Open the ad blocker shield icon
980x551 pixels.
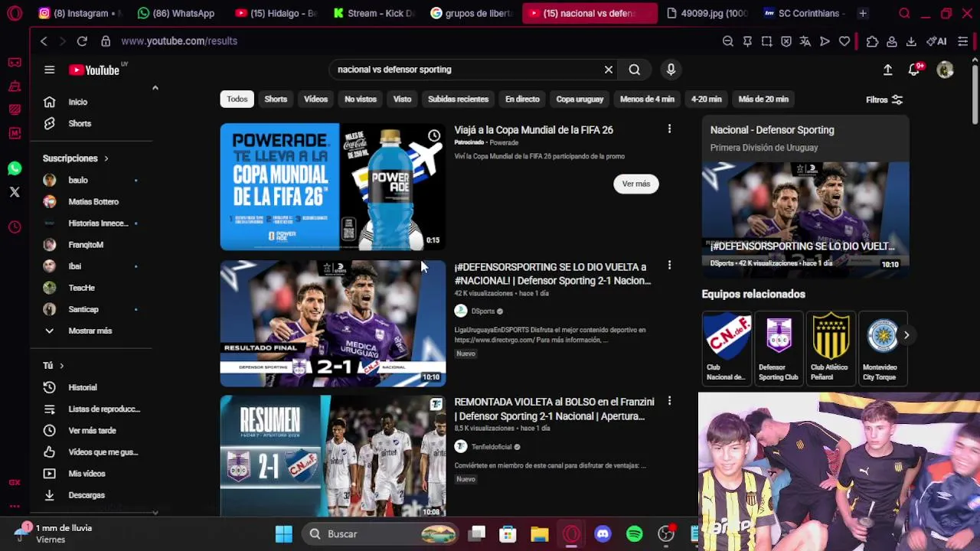coord(786,41)
